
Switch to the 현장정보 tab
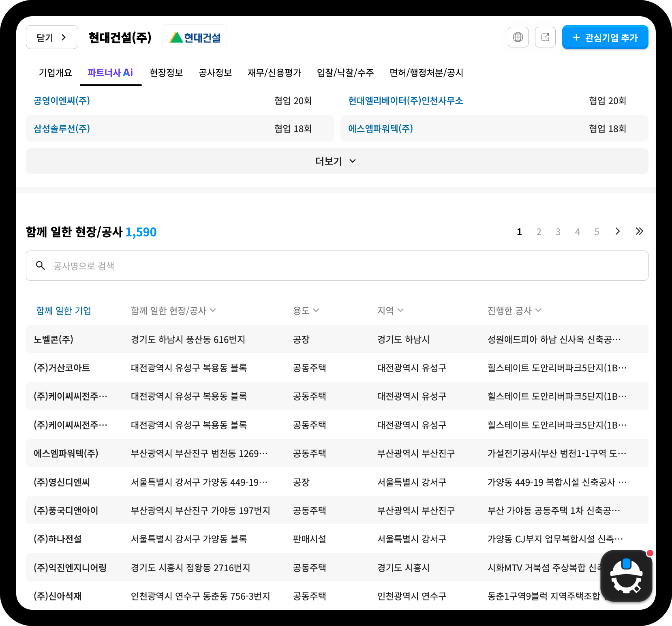(166, 73)
